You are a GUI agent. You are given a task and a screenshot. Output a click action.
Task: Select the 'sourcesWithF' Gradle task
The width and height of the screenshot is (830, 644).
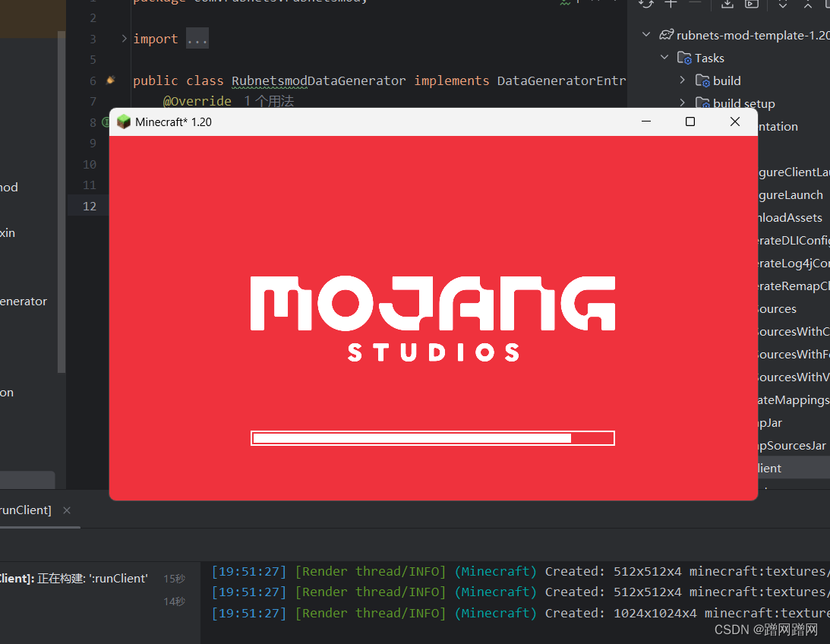[x=794, y=354]
